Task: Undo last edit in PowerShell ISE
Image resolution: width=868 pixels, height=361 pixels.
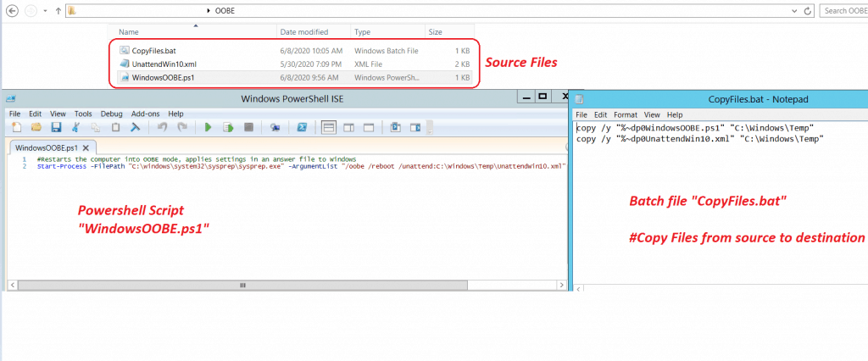Action: pyautogui.click(x=162, y=127)
